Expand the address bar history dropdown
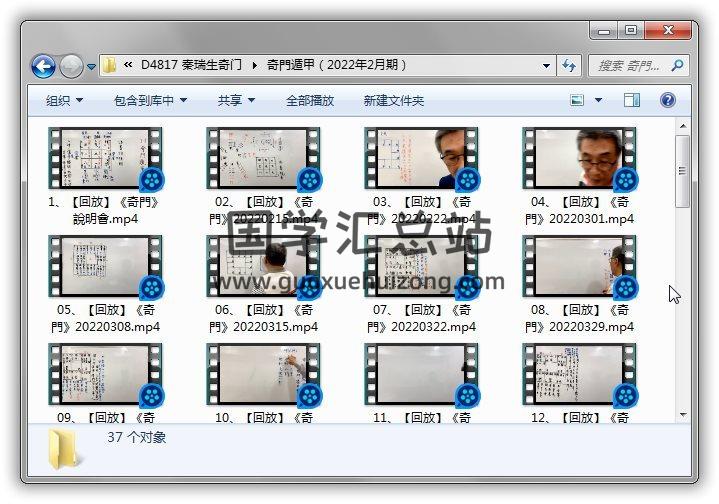This screenshot has width=719, height=504. (546, 66)
